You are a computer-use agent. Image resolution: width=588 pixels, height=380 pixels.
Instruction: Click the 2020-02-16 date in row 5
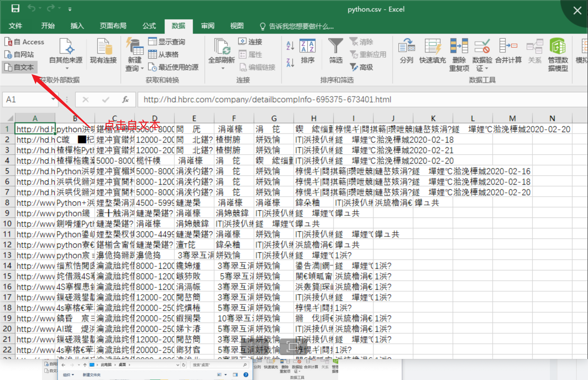pyautogui.click(x=508, y=171)
